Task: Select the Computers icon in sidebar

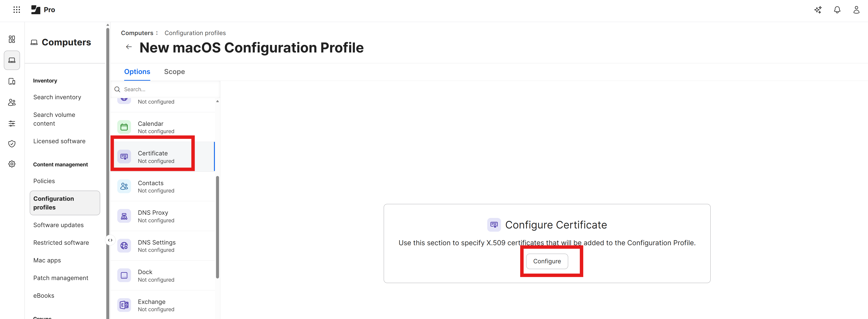Action: pos(12,60)
